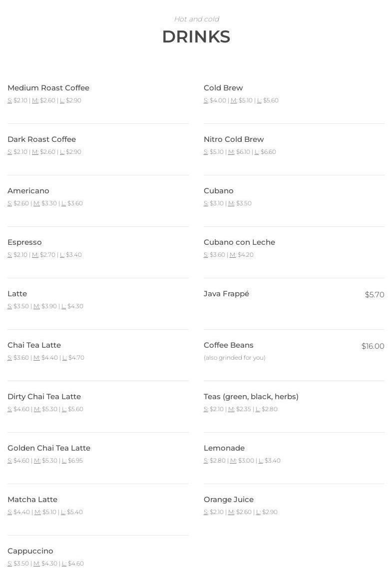Click the $16.00 Coffee Beans price
Image resolution: width=392 pixels, height=580 pixels.
tap(373, 346)
